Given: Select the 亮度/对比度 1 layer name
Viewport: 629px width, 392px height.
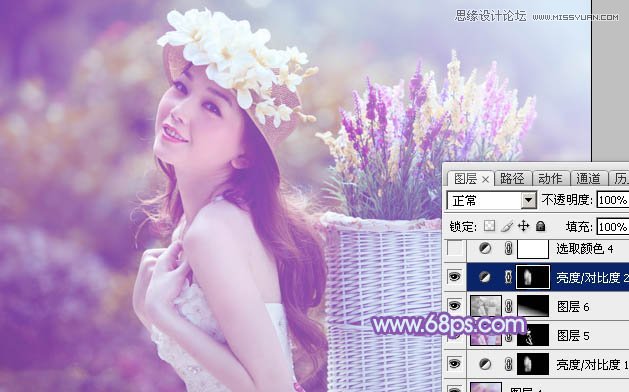Looking at the screenshot, I should (x=592, y=364).
